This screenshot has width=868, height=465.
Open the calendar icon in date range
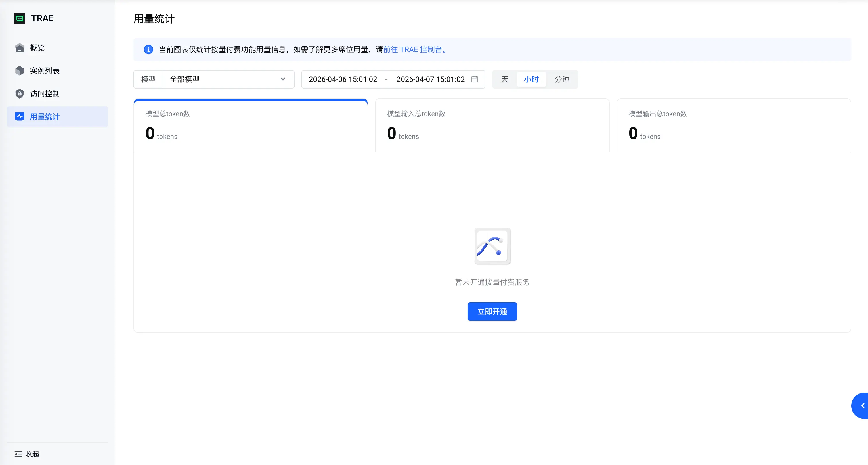pos(475,80)
